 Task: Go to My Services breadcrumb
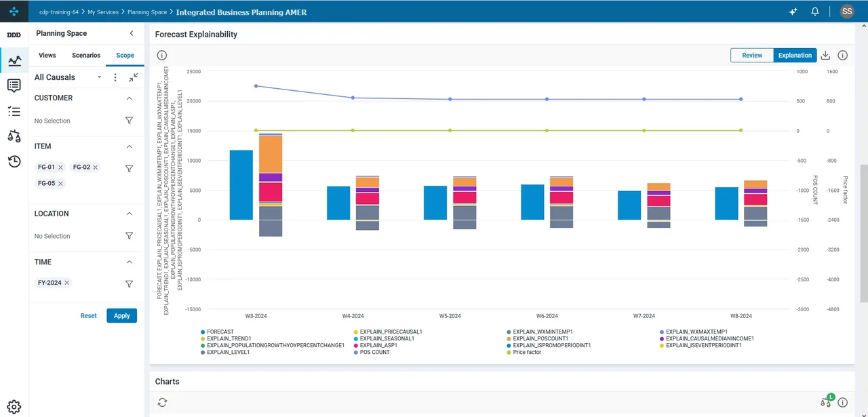coord(103,12)
